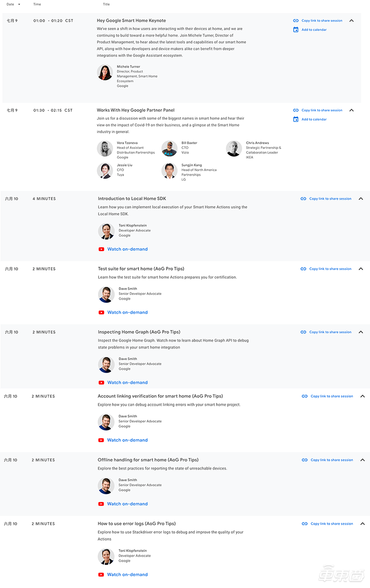The height and width of the screenshot is (588, 370).
Task: Copy link to share Test suite session
Action: [x=330, y=269]
